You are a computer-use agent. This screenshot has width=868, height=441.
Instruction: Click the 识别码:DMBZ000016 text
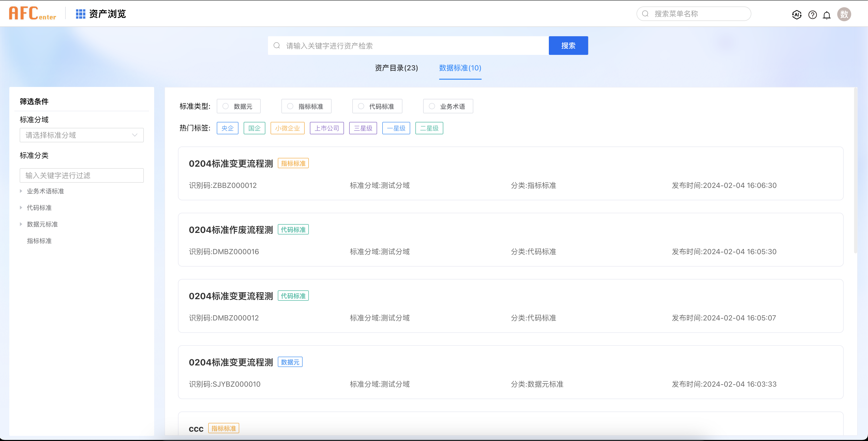pos(224,252)
